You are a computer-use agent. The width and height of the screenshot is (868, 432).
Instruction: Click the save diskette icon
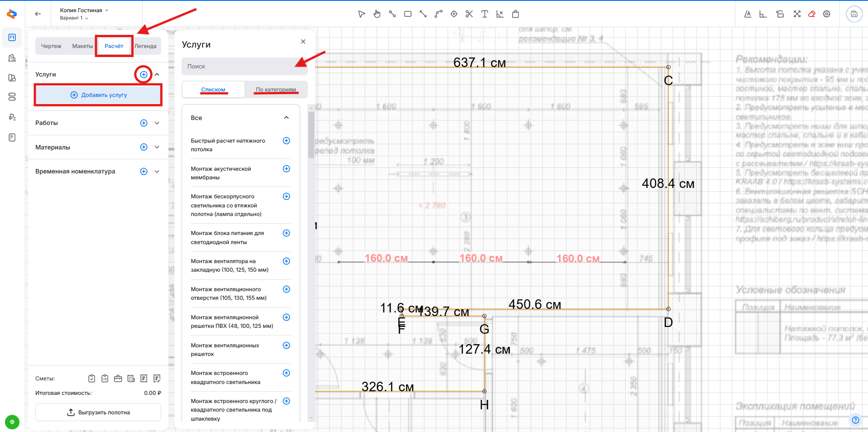pyautogui.click(x=854, y=14)
